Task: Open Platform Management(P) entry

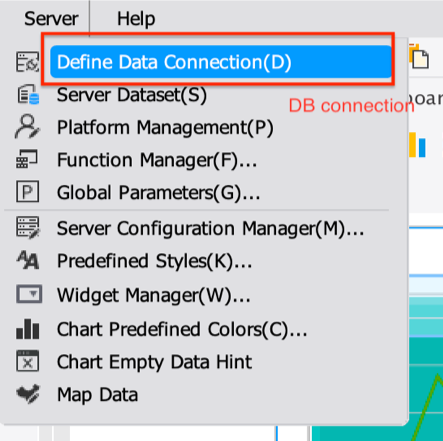Action: coord(165,128)
